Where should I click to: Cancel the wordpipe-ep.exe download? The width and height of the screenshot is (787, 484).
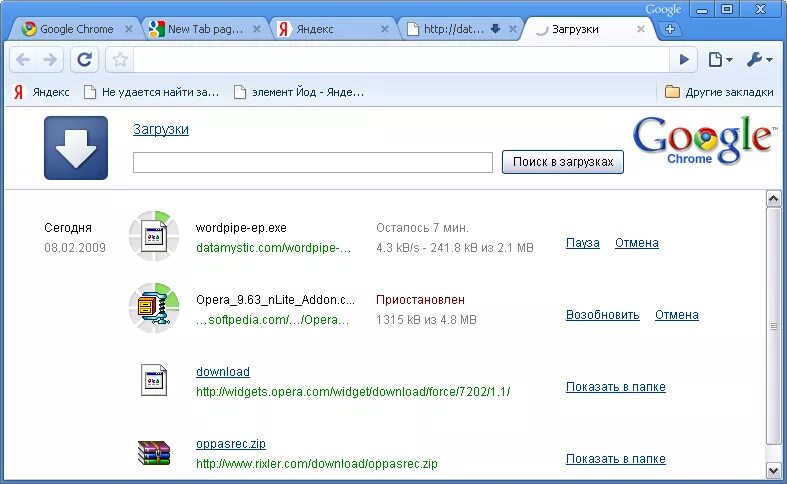click(x=637, y=243)
